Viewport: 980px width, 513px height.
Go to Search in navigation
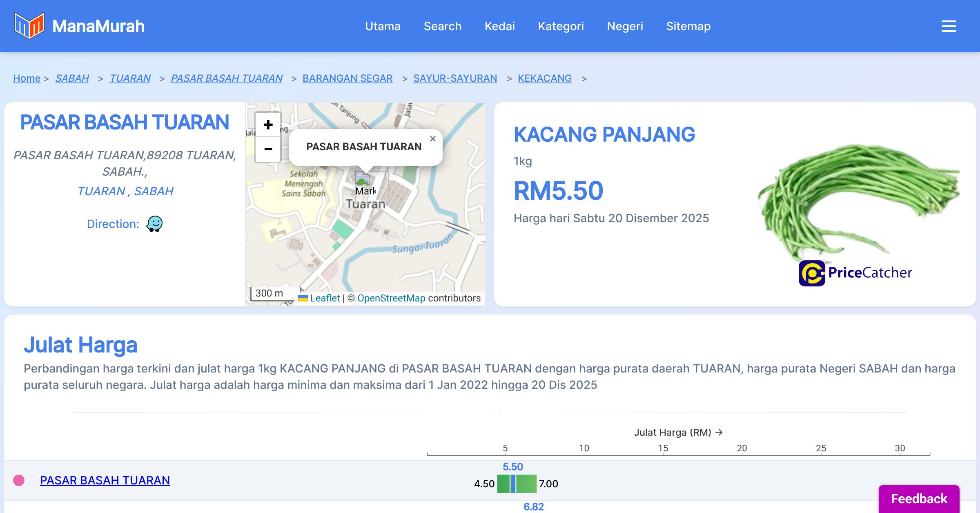click(x=442, y=26)
